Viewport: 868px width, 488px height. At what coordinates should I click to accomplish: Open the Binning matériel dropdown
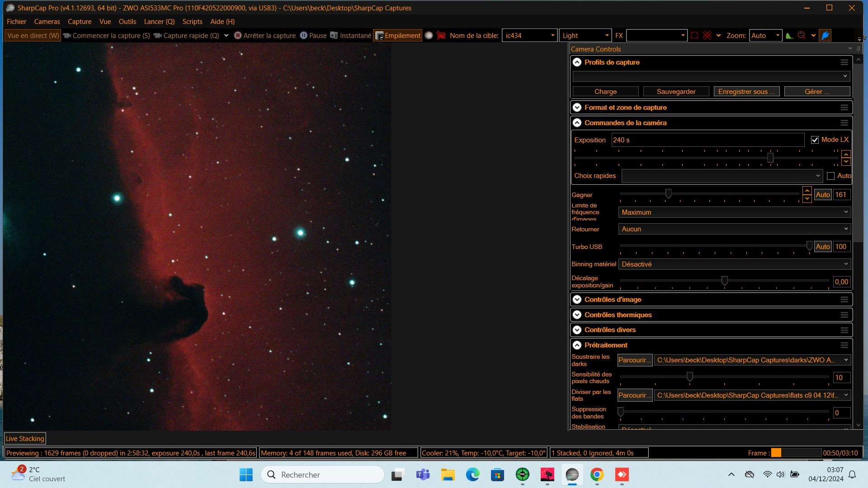pos(735,264)
